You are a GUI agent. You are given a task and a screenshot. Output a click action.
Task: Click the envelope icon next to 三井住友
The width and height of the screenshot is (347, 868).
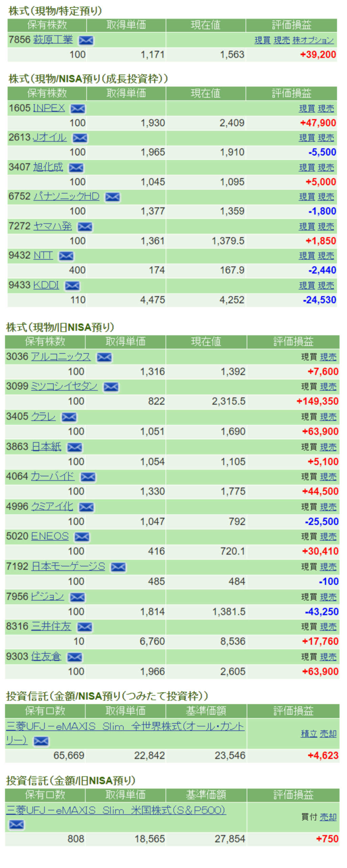click(84, 627)
